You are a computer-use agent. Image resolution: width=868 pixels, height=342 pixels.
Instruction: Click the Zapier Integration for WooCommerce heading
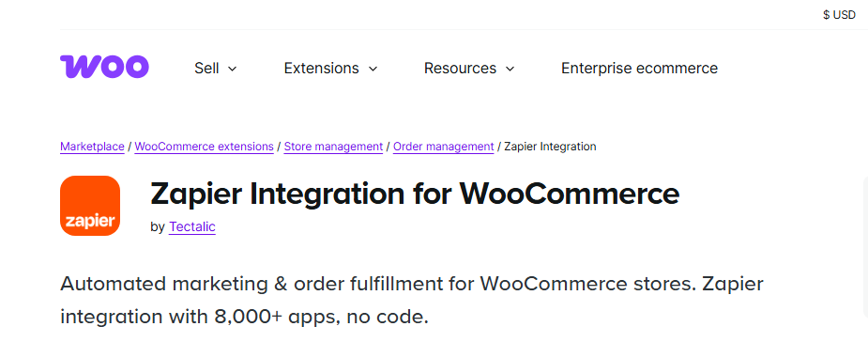pyautogui.click(x=415, y=194)
